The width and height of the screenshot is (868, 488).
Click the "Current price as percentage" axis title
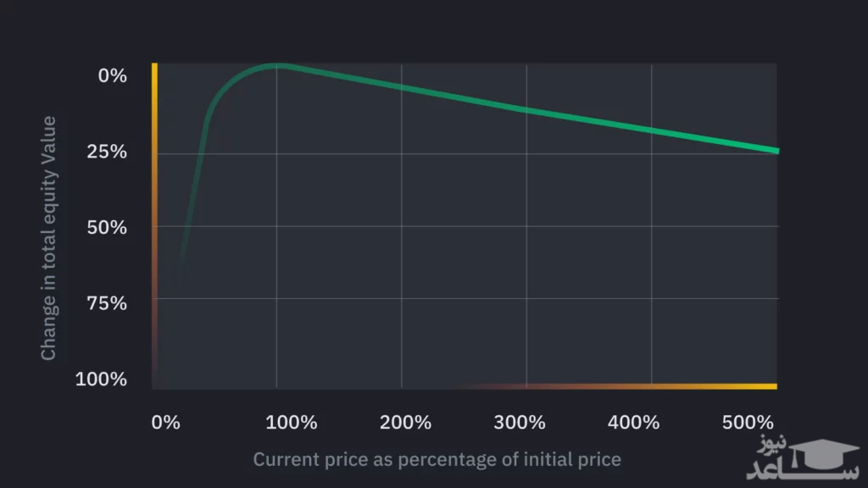point(437,459)
